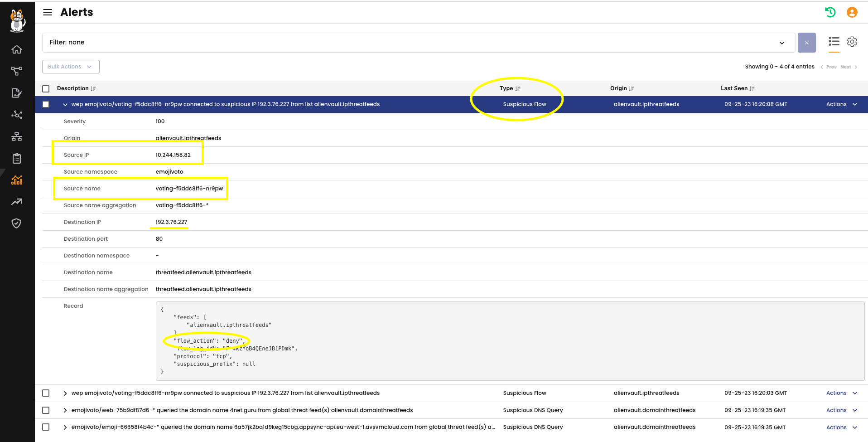The width and height of the screenshot is (868, 442).
Task: Click the Source name voting-f5ddc8ff6-nr9pw
Action: pos(189,189)
